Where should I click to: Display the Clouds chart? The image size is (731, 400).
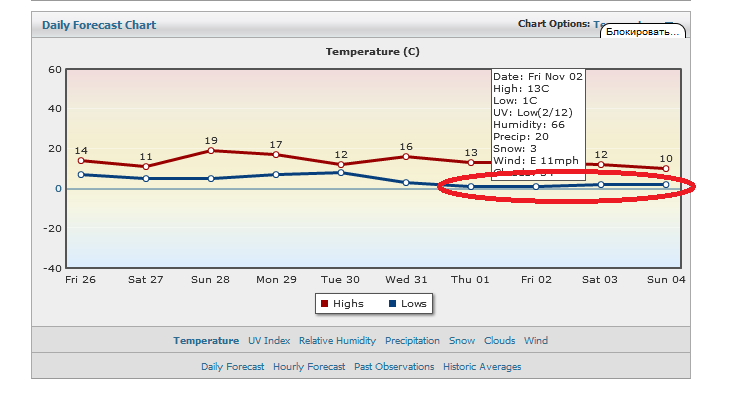tap(500, 341)
